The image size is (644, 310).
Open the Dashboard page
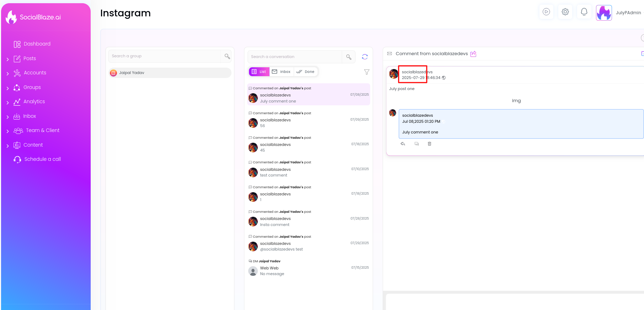pyautogui.click(x=37, y=44)
